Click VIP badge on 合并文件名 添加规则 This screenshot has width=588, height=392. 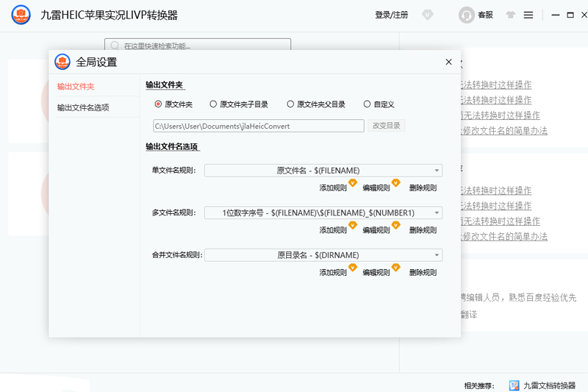(353, 268)
